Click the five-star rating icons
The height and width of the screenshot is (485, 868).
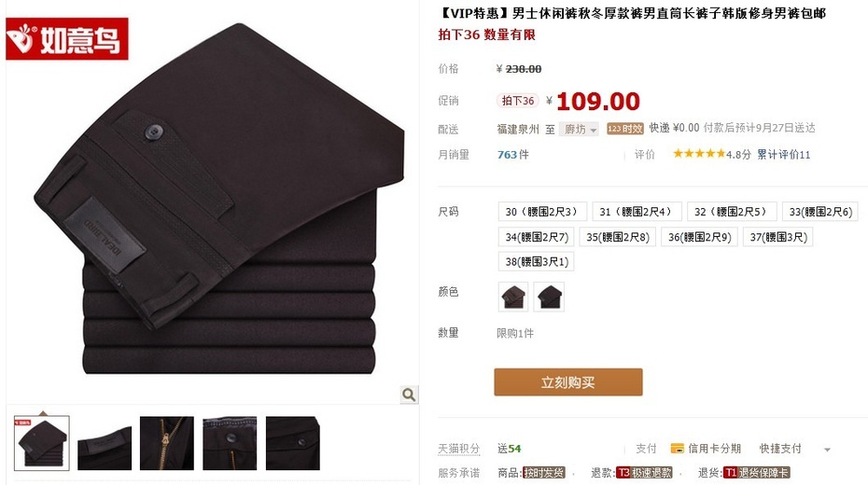(x=699, y=154)
